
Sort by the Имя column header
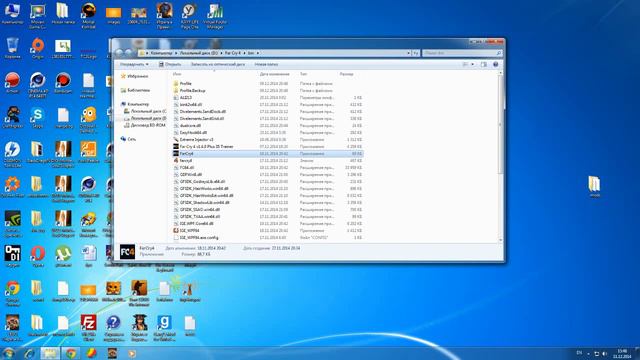coord(177,74)
